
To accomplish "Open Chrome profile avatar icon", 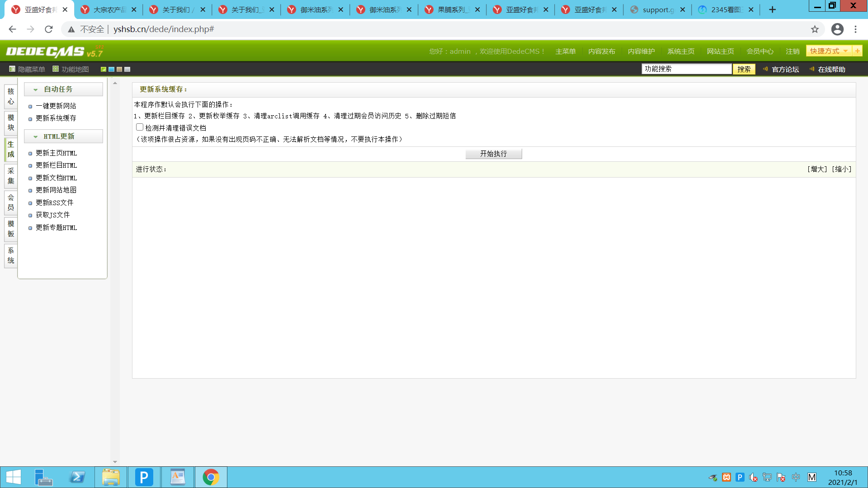I will 837,29.
